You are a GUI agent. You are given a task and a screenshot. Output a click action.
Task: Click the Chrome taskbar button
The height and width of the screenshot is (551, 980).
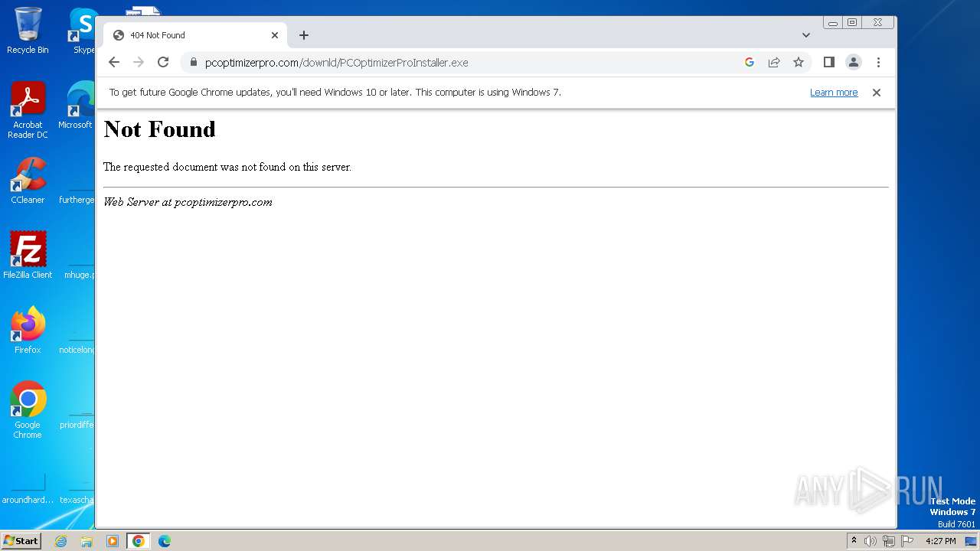tap(139, 541)
